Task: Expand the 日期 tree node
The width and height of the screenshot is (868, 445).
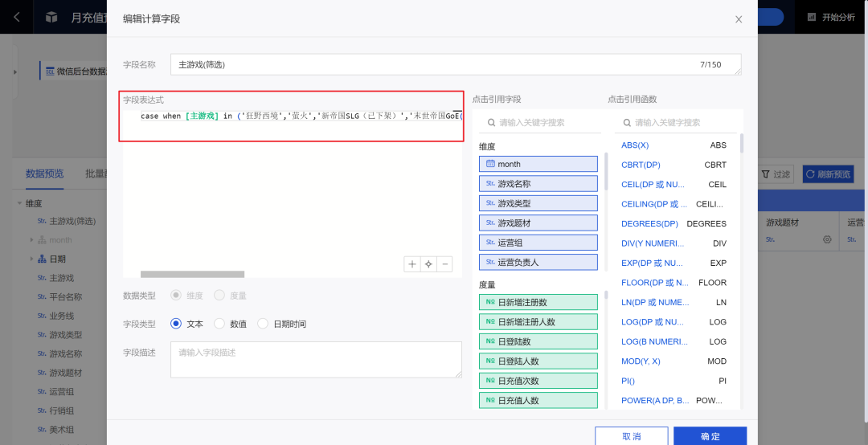Action: [x=31, y=259]
